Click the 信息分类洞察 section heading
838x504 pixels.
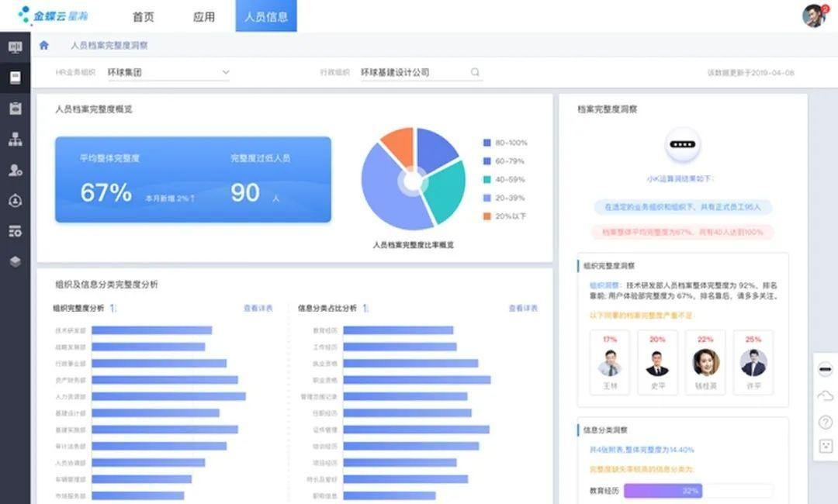coord(605,430)
